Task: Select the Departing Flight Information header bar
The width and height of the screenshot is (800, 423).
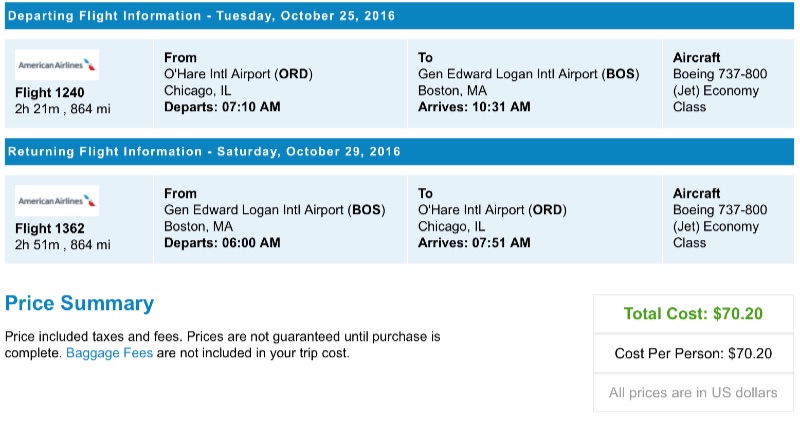Action: 400,16
